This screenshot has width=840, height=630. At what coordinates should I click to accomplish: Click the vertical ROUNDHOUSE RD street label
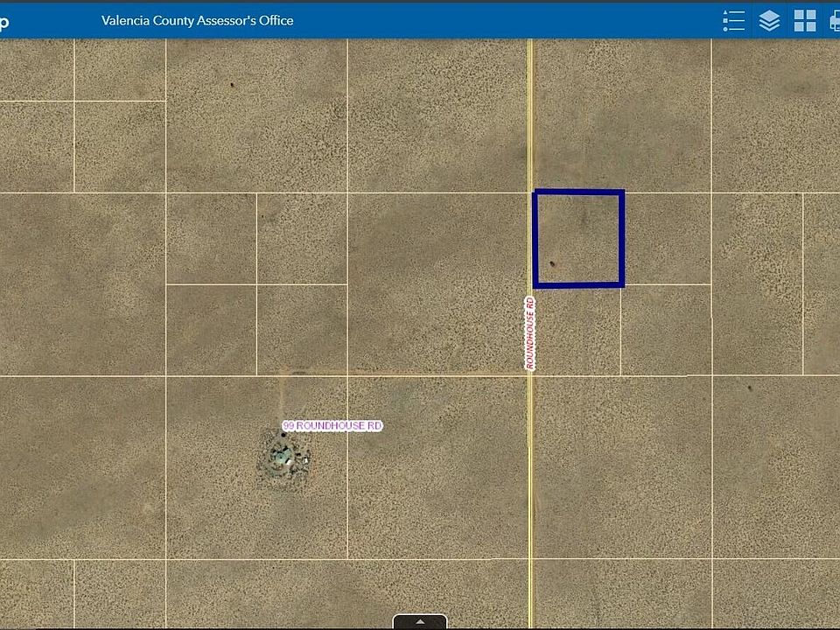click(530, 332)
